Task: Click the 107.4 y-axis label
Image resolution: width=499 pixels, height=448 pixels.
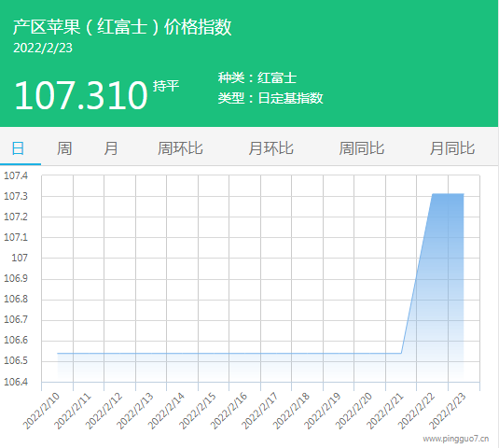Action: 16,175
